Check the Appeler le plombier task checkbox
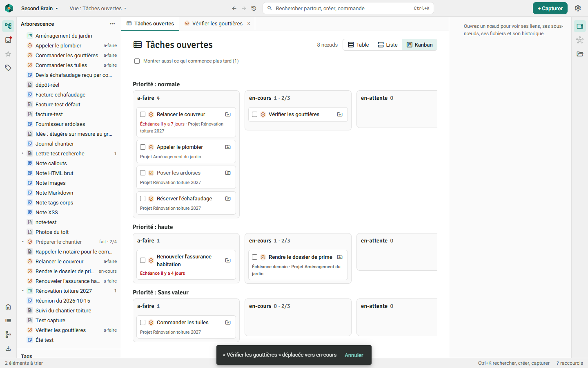This screenshot has width=588, height=368. tap(143, 147)
